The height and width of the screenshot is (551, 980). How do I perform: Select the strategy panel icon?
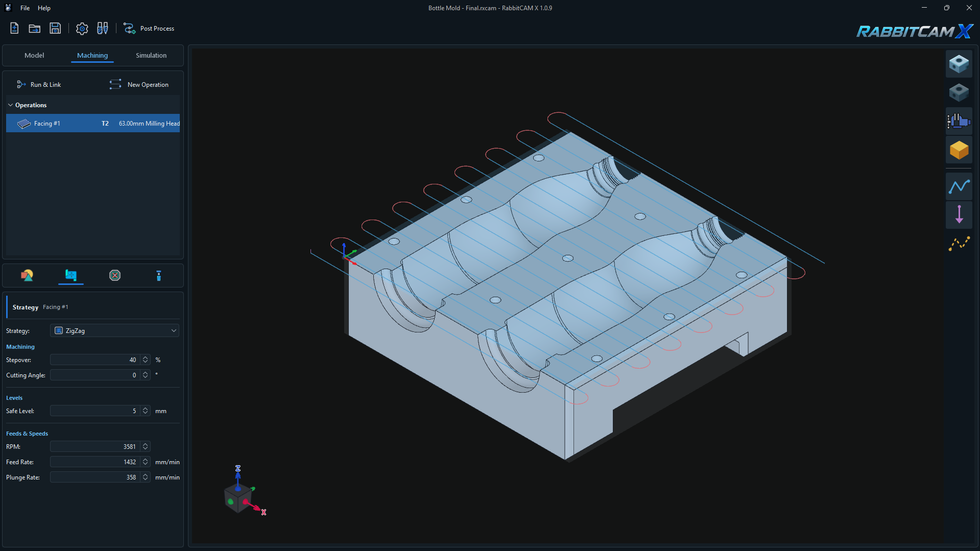pos(71,276)
